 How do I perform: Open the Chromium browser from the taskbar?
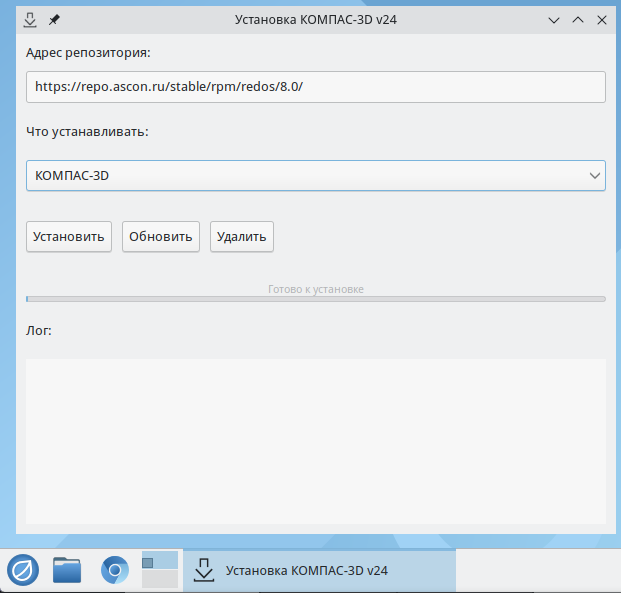pyautogui.click(x=115, y=570)
